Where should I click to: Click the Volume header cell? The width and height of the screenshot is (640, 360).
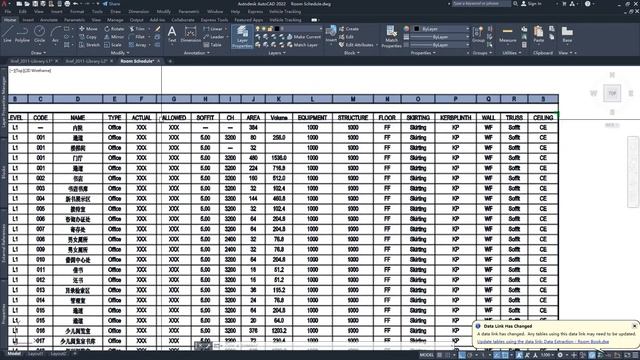(279, 118)
